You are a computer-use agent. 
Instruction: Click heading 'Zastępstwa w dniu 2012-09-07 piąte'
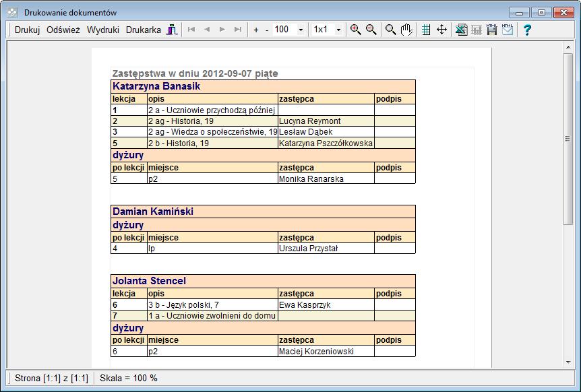point(195,73)
